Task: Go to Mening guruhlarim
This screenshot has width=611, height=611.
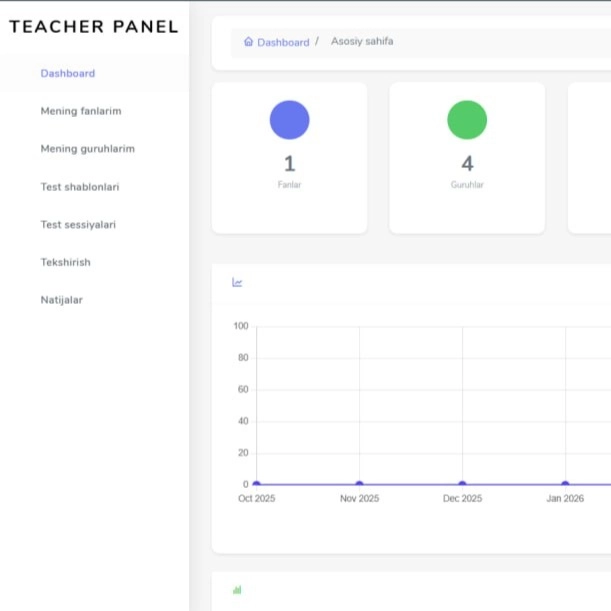Action: (88, 149)
